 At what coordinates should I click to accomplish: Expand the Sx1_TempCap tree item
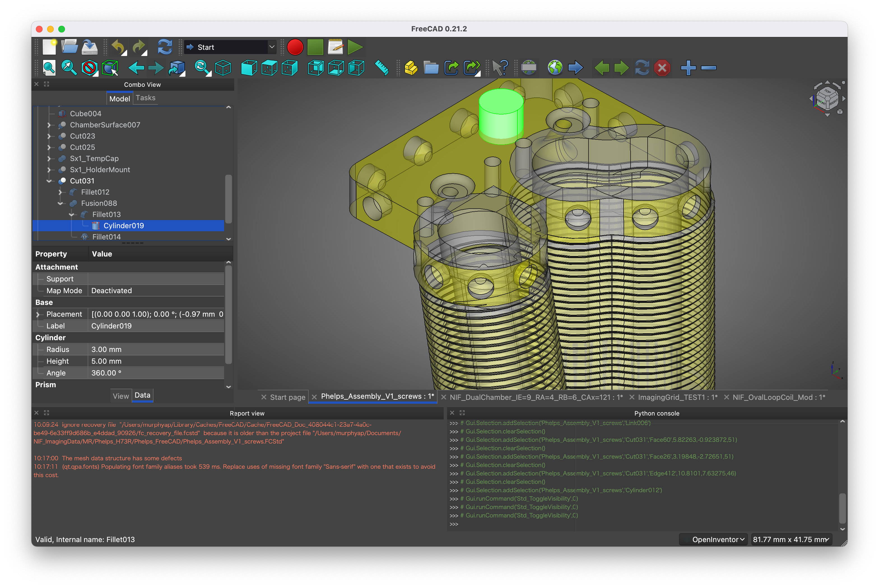click(49, 159)
